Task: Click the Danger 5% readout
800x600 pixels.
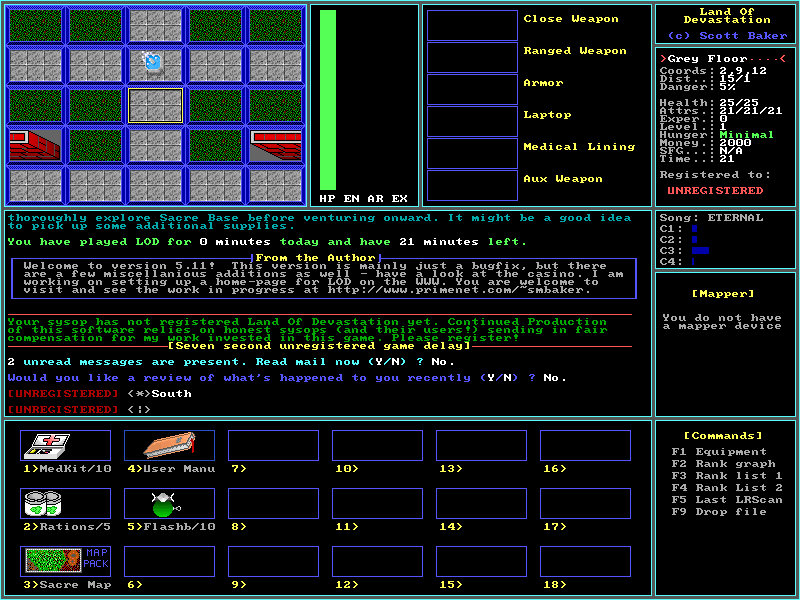Action: point(698,87)
